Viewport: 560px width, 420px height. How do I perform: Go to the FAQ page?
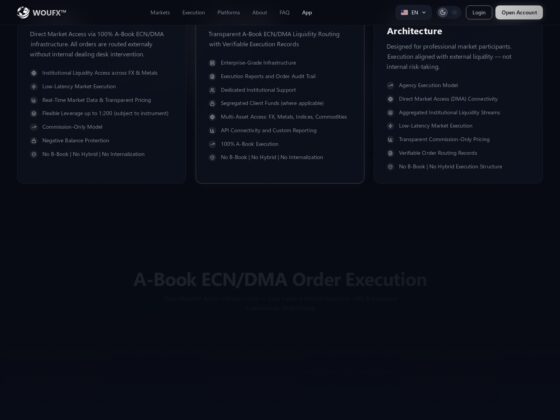click(284, 12)
